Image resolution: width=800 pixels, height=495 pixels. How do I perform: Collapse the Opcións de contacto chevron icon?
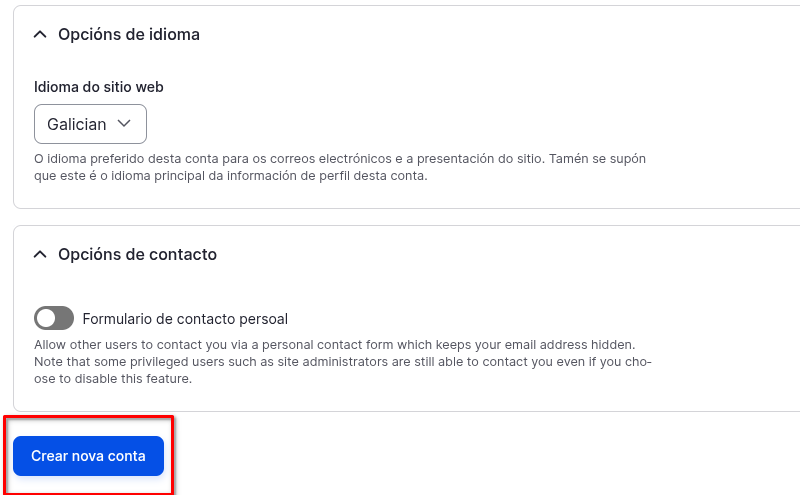(x=40, y=254)
